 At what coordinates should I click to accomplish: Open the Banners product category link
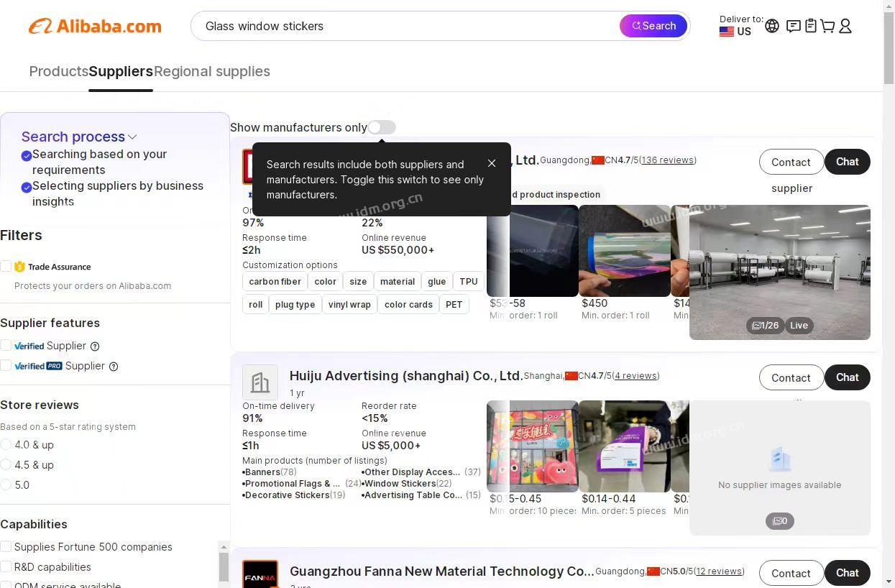coord(262,472)
